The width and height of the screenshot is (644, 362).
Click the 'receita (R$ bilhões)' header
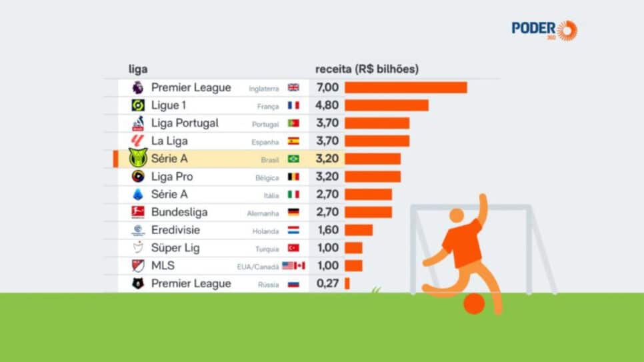coord(367,69)
